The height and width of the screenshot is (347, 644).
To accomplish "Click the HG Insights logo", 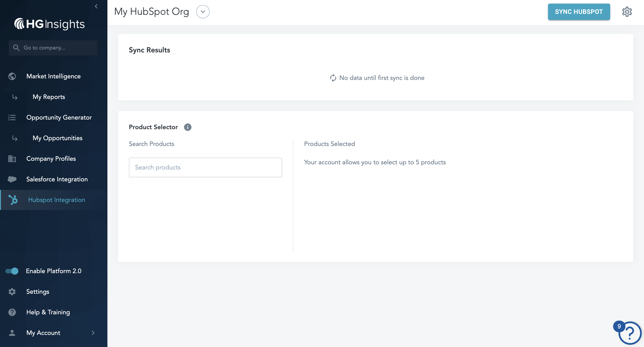I will [x=49, y=24].
